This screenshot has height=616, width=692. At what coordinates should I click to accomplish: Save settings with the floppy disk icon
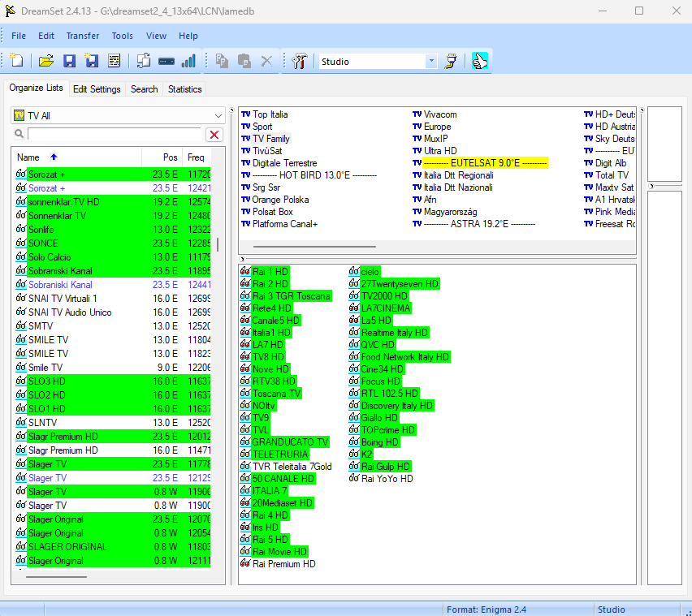click(69, 61)
